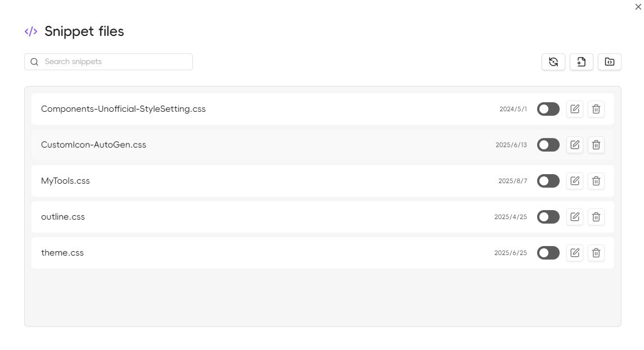Click the reload snippets icon
The width and height of the screenshot is (644, 350).
(x=553, y=62)
